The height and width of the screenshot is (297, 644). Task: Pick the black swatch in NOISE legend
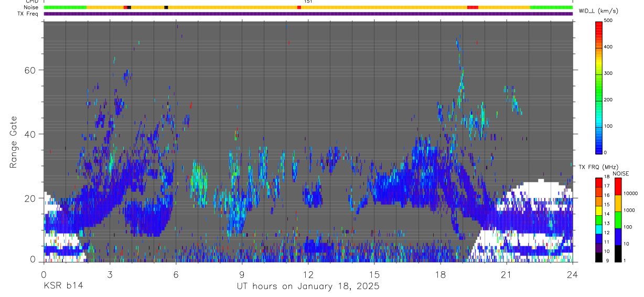(618, 254)
